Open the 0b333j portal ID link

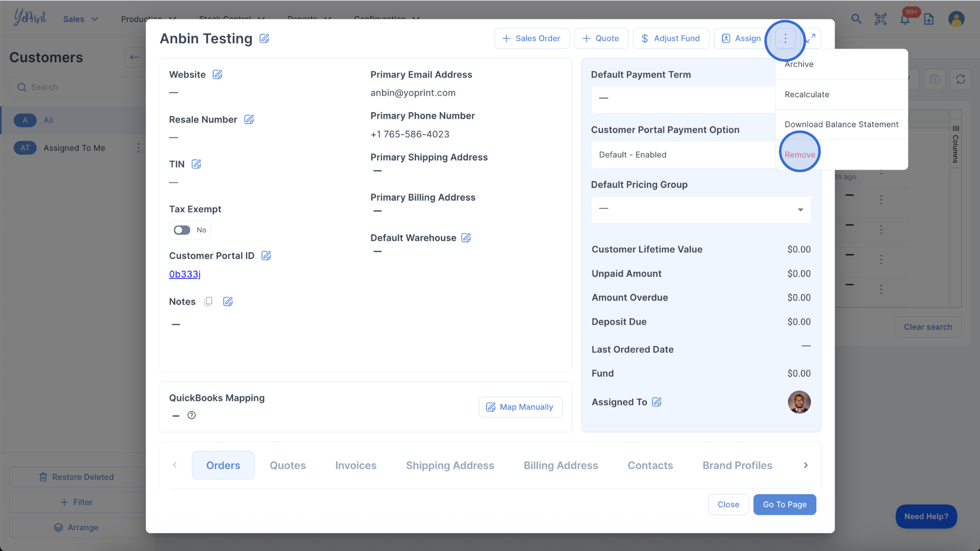point(185,274)
